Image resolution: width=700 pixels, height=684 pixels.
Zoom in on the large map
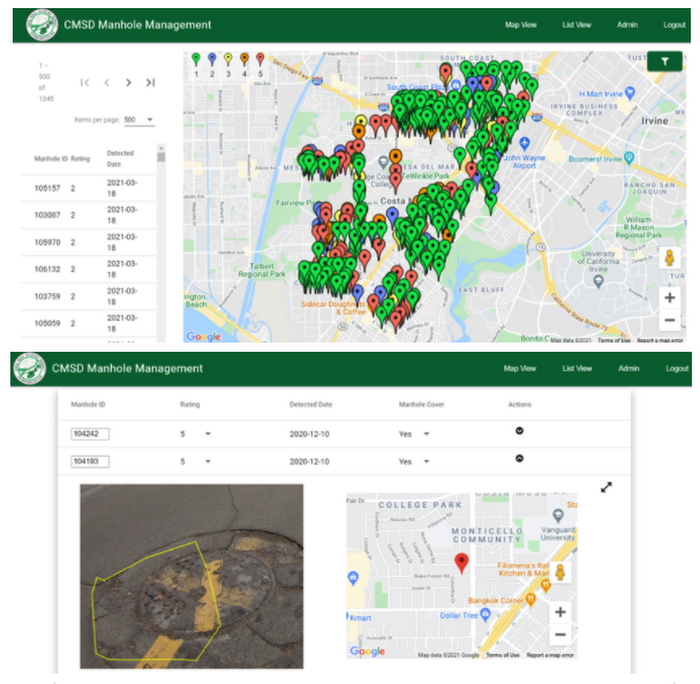669,298
